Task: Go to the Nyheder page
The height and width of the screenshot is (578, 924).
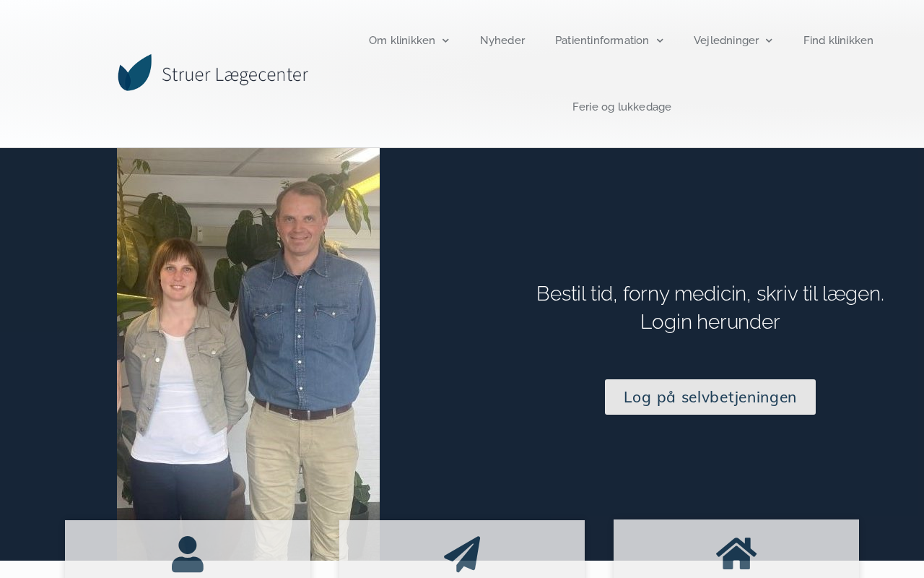Action: point(502,40)
